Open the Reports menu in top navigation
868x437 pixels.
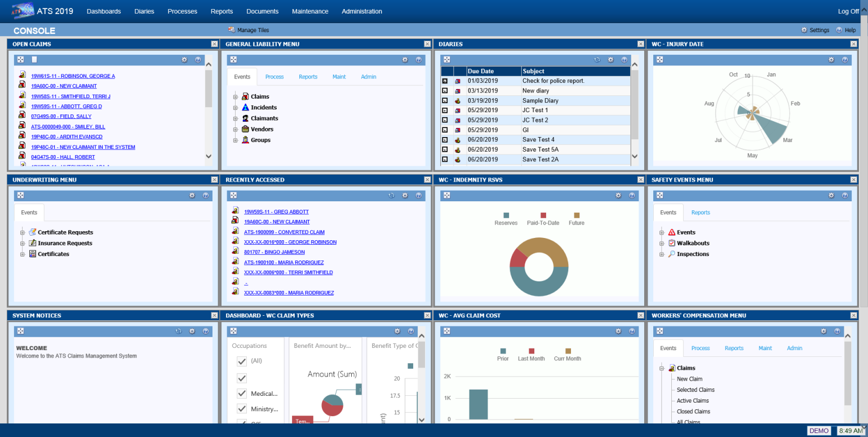222,11
